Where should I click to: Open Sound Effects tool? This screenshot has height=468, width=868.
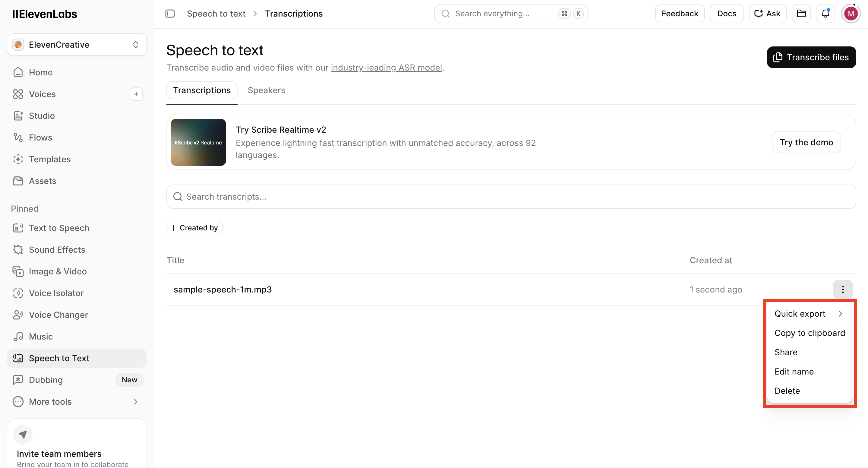point(77,250)
